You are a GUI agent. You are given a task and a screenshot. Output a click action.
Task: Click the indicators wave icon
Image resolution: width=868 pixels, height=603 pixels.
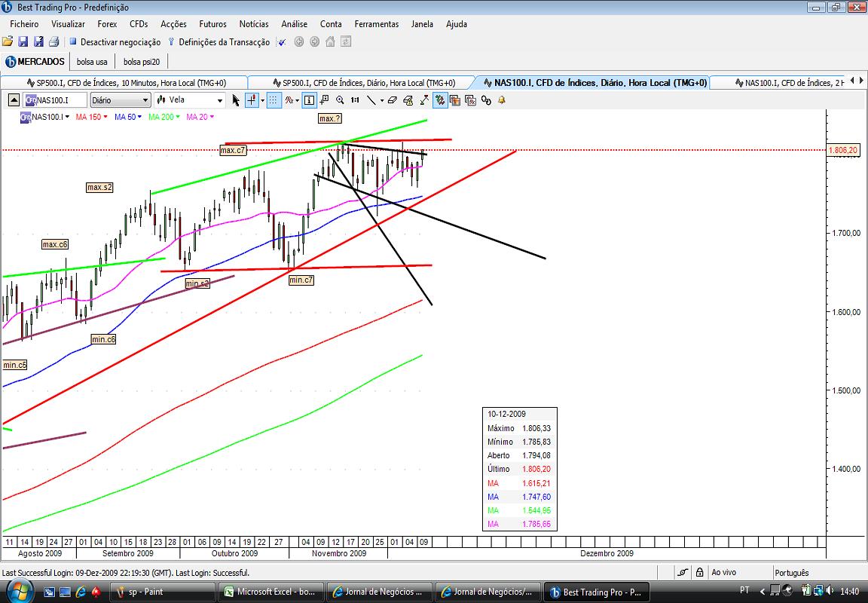[x=289, y=100]
